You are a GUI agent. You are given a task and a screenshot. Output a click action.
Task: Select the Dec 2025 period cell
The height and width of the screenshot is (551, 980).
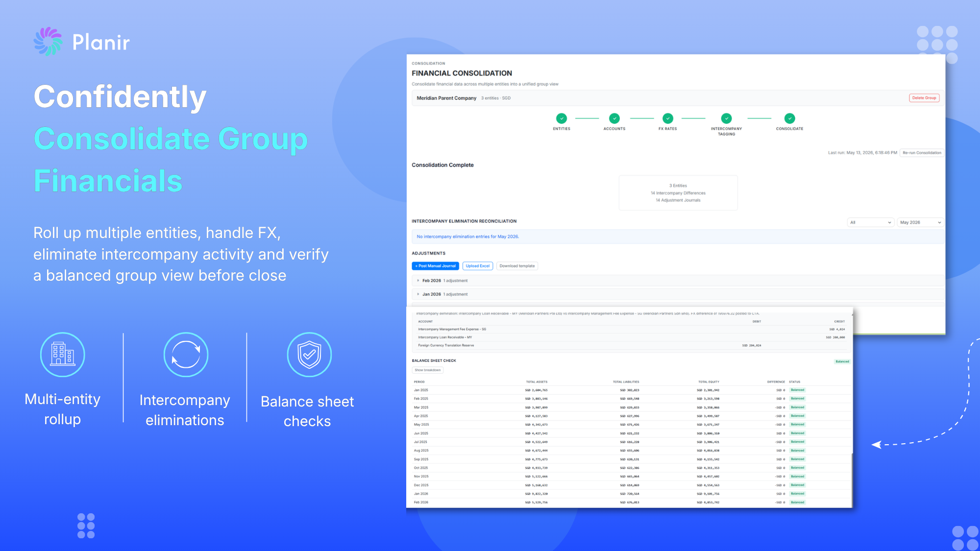coord(421,485)
